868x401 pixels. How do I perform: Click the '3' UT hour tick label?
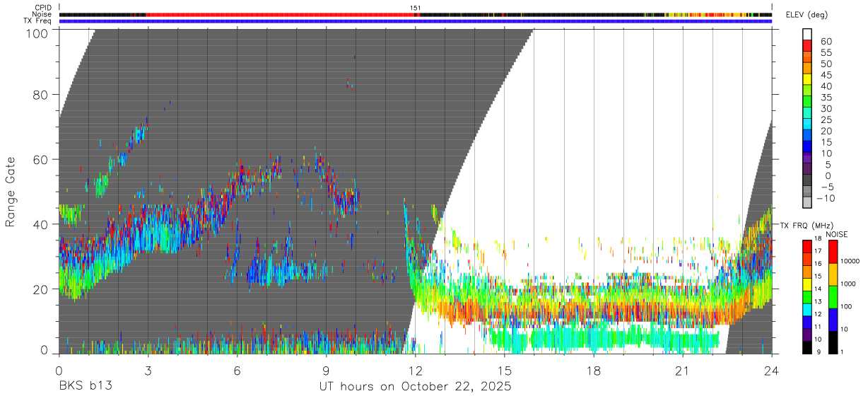(x=148, y=370)
